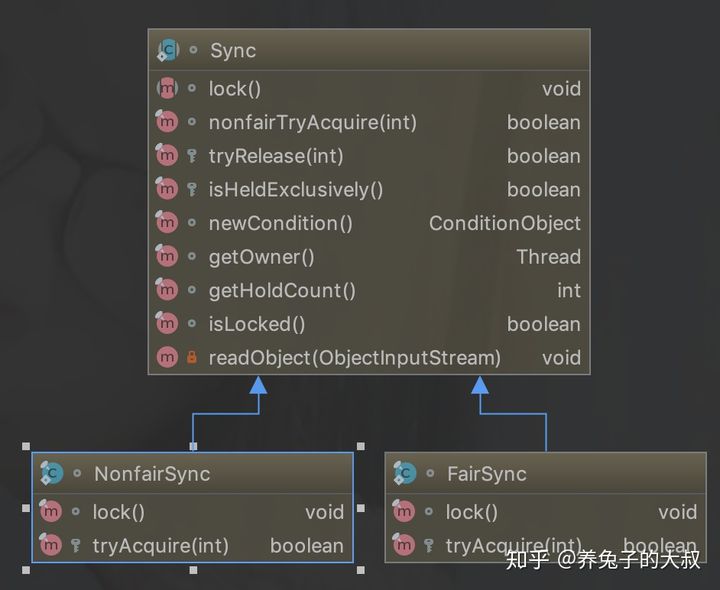Select the tryRelease(int) method name

coord(276,156)
